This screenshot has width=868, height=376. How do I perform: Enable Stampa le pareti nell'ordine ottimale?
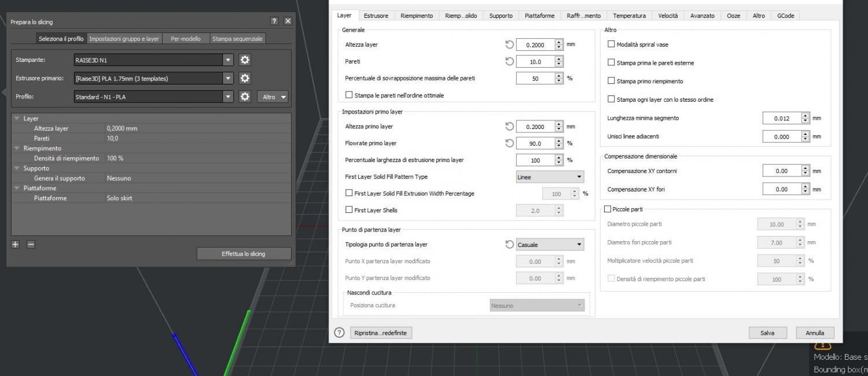click(349, 95)
